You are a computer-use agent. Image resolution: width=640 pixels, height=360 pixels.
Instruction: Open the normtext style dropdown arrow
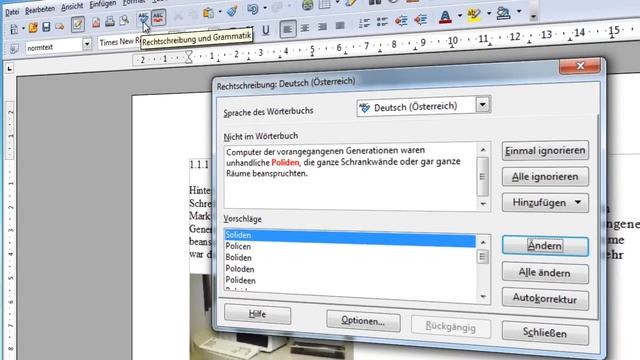(x=87, y=44)
